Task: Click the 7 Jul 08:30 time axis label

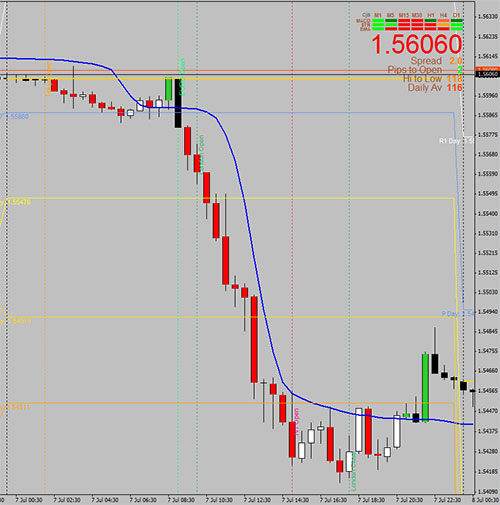Action: (181, 500)
